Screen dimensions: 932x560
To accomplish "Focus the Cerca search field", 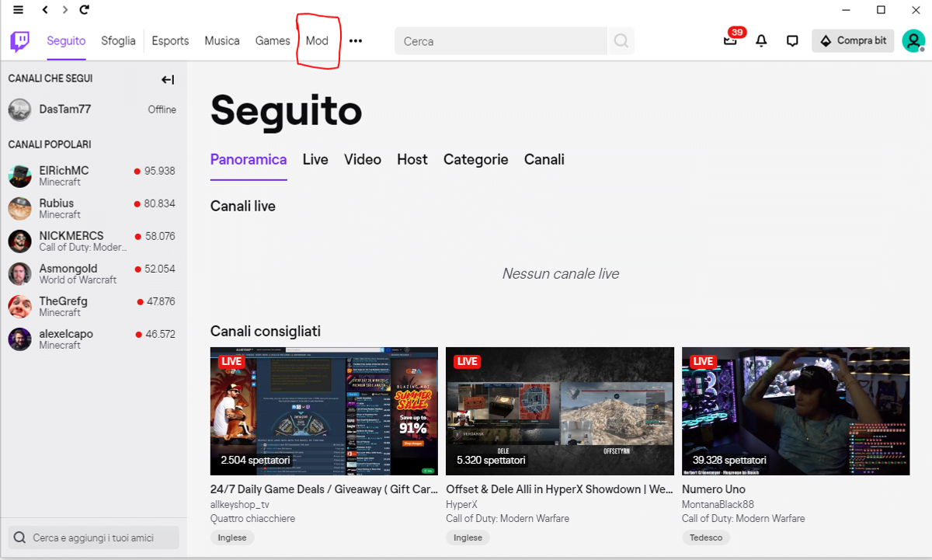I will 501,41.
